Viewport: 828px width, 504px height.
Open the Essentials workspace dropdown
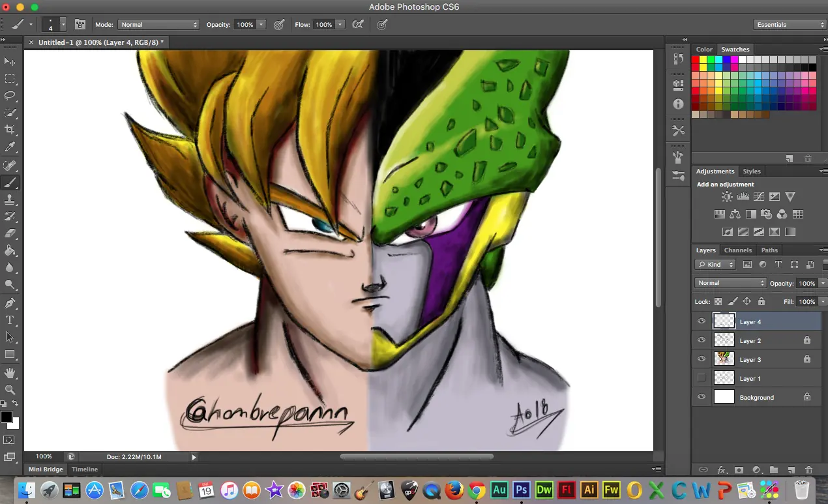[790, 25]
